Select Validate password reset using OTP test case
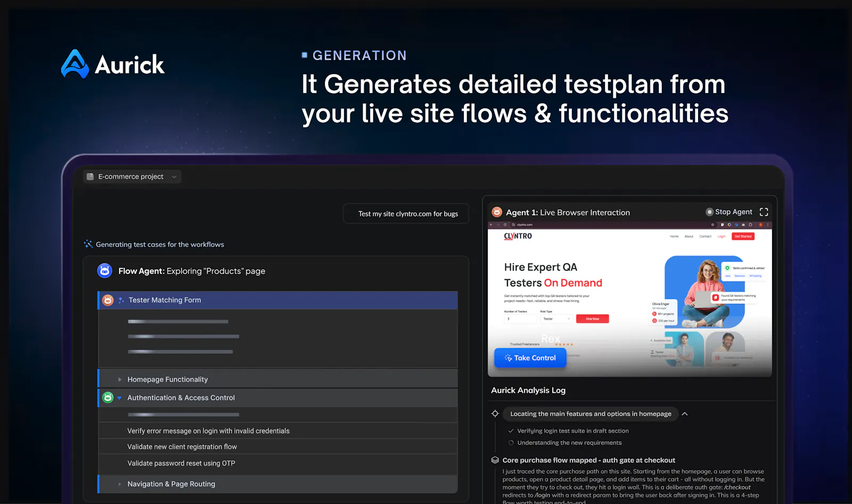 [x=277, y=464]
